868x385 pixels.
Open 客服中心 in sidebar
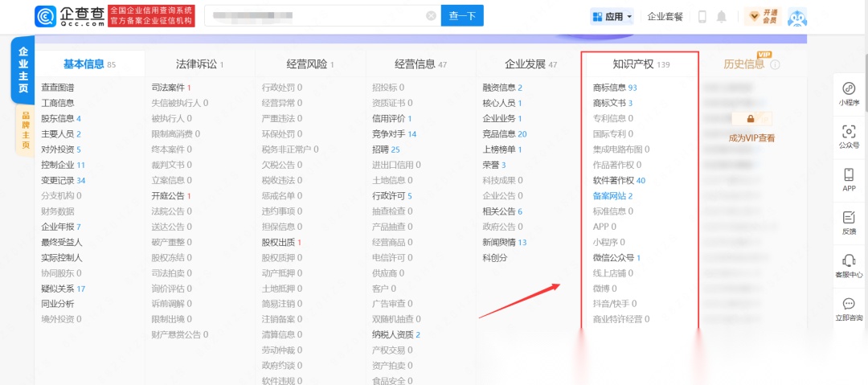[x=849, y=267]
